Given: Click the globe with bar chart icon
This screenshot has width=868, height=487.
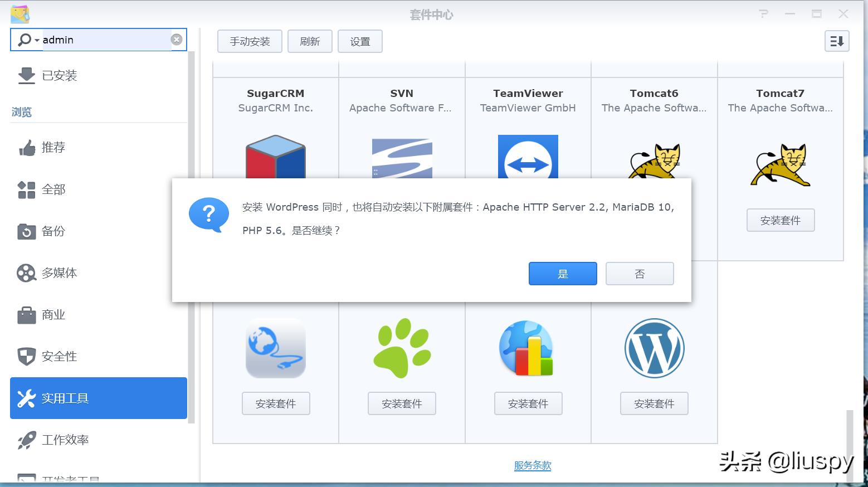Looking at the screenshot, I should (528, 348).
